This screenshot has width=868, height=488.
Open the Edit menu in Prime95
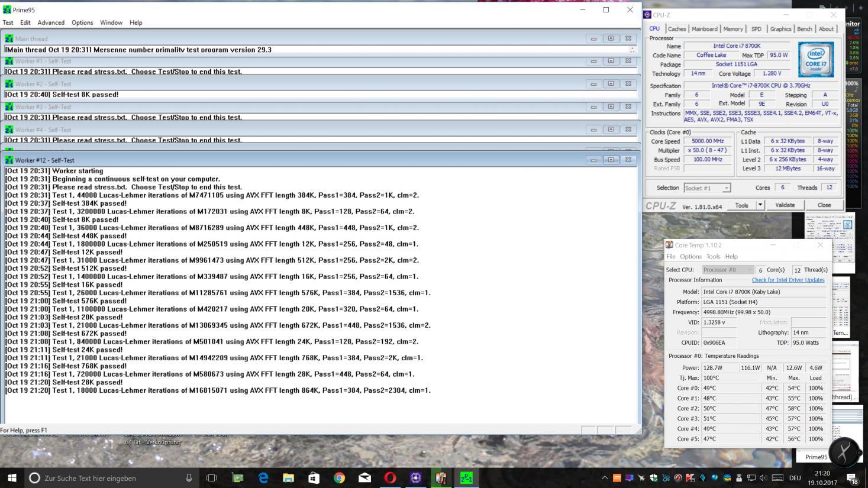[x=25, y=22]
